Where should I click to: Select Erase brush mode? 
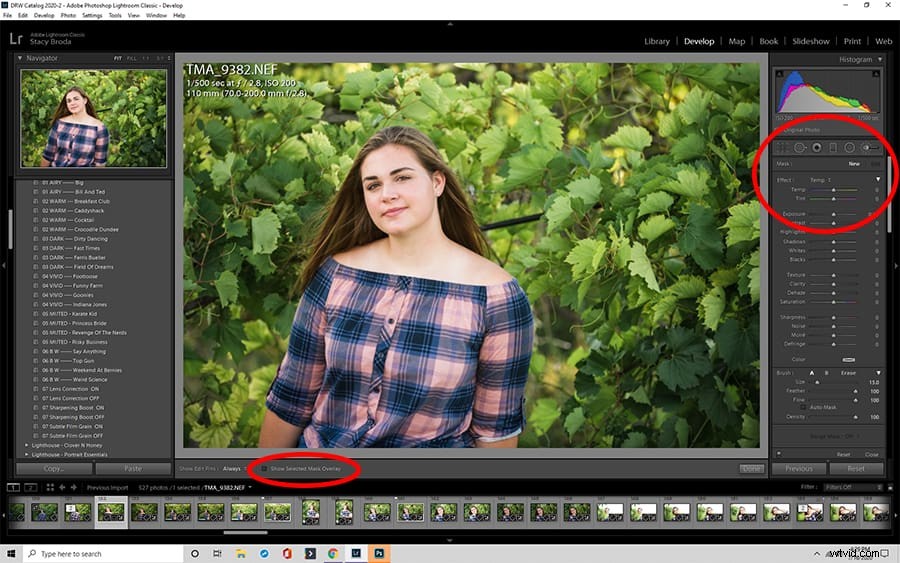(x=848, y=373)
